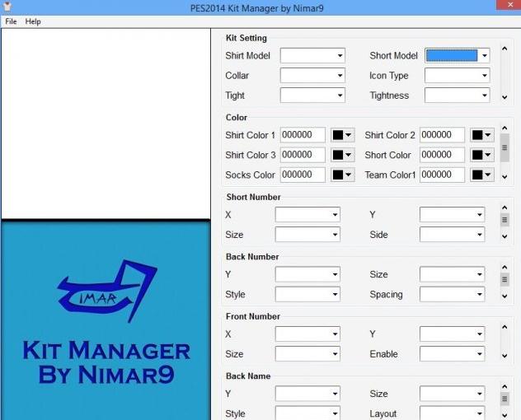This screenshot has height=420, width=521.
Task: Open the Back Name Style dropdown
Action: click(x=307, y=413)
